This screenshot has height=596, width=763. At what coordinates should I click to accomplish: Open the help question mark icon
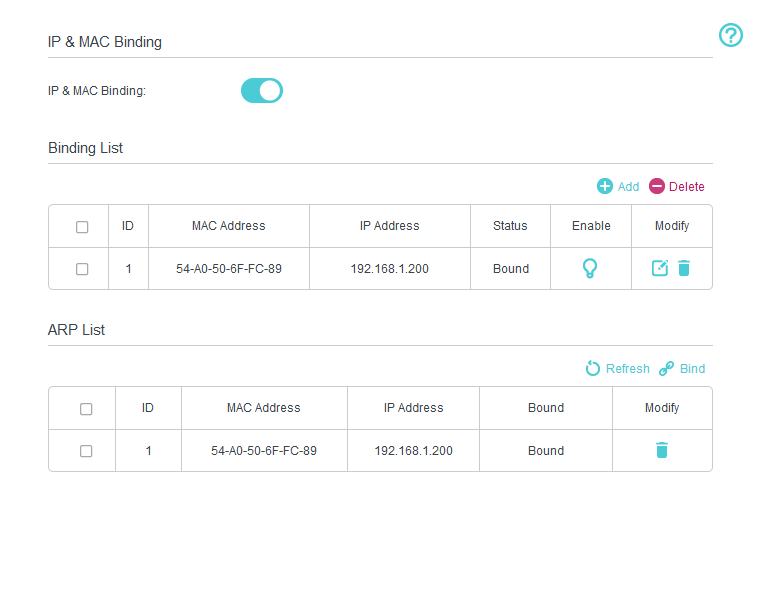click(730, 35)
